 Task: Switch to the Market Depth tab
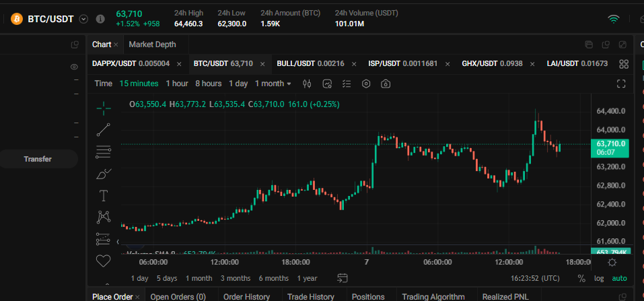(152, 44)
